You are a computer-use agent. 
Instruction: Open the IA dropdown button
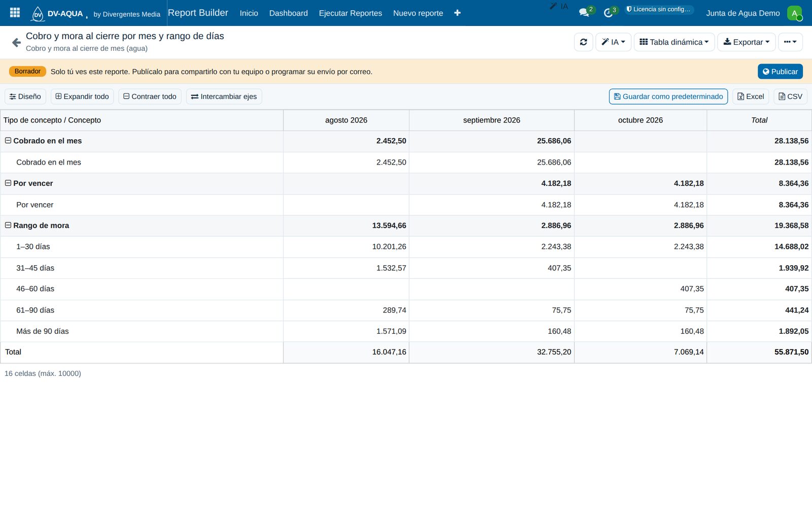point(613,42)
